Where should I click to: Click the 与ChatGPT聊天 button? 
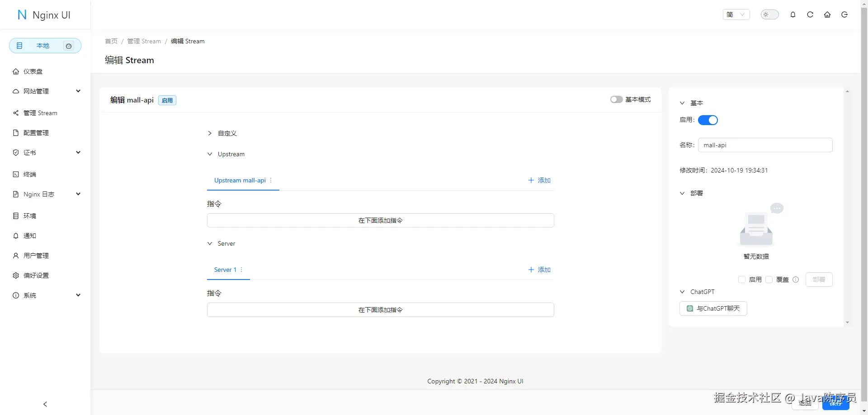tap(713, 308)
